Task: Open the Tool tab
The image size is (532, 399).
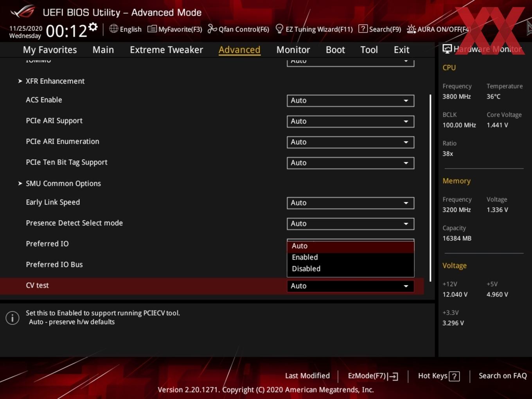Action: tap(369, 50)
